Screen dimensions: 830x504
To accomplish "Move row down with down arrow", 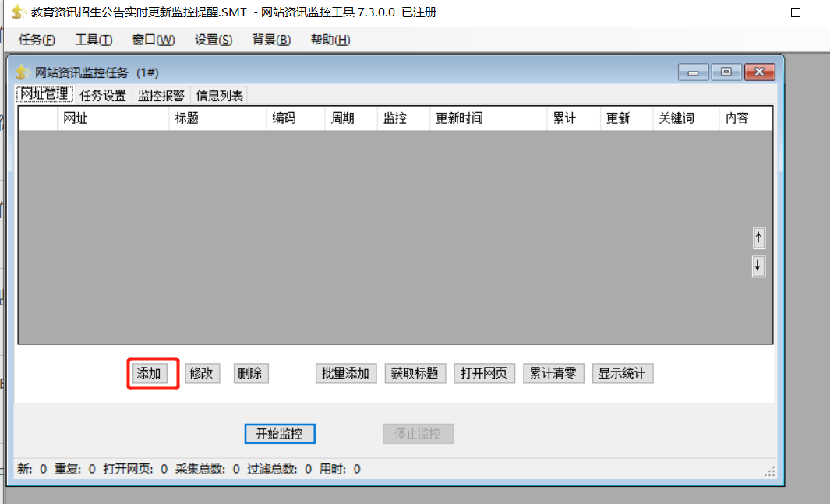I will click(758, 266).
